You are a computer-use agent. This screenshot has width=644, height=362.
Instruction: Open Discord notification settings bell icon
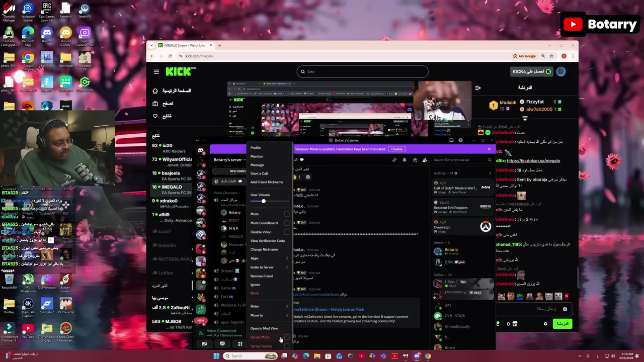[x=405, y=160]
